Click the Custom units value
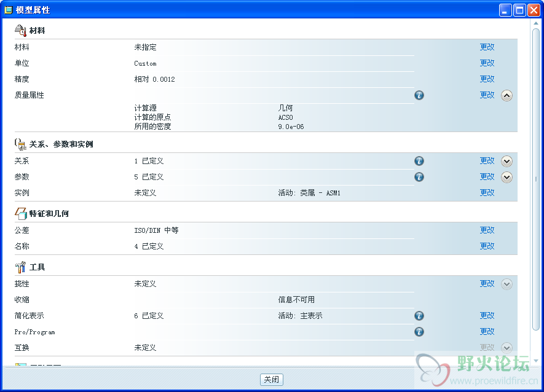 (x=145, y=63)
